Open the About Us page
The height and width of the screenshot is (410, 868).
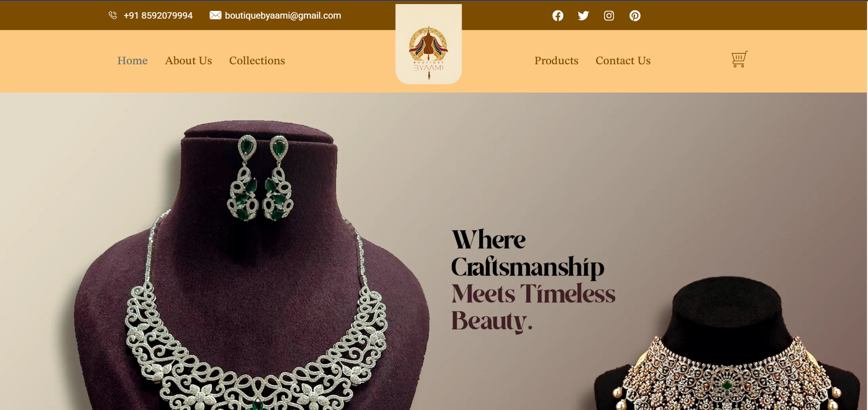pos(188,61)
